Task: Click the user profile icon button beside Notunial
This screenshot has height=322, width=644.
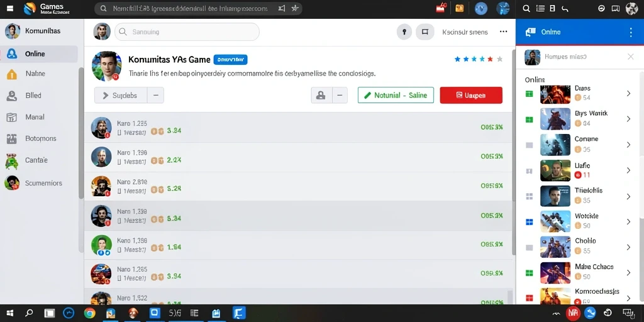Action: 321,96
